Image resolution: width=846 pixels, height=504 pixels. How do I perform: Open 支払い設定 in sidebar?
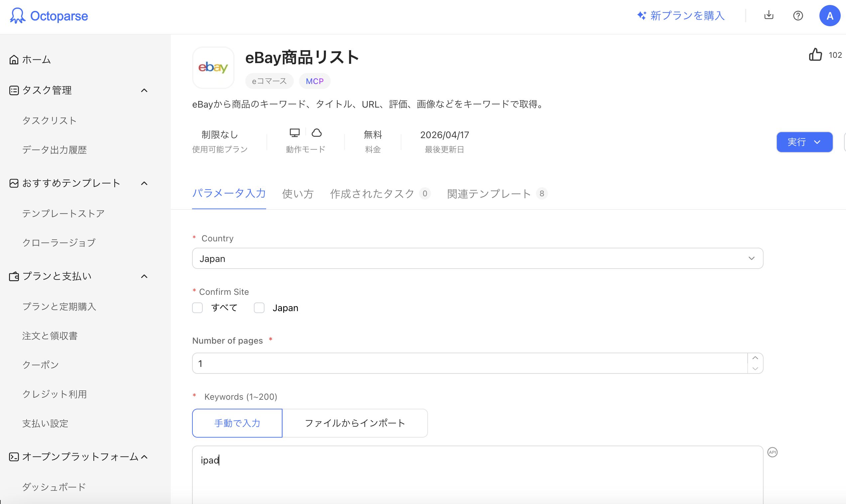click(x=45, y=424)
